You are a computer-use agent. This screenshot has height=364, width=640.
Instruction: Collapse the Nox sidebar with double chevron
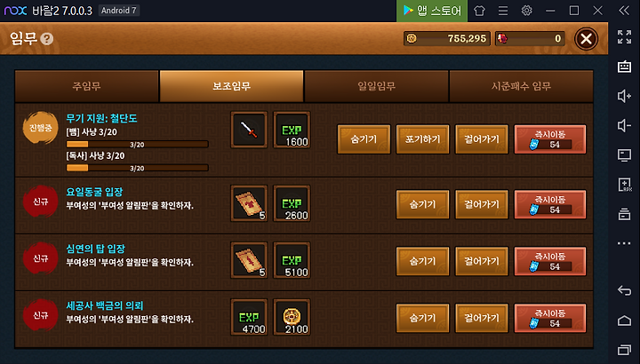coord(624,10)
